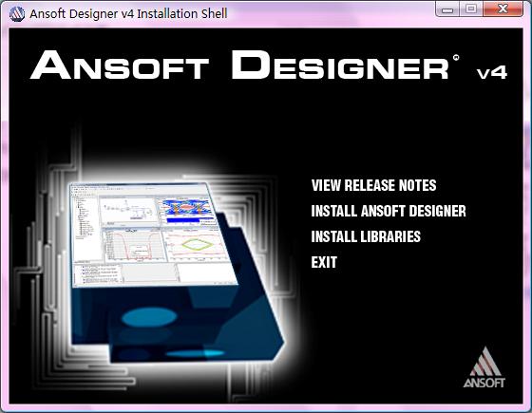Start Install Ansoft Designer
The image size is (532, 413).
click(x=389, y=211)
